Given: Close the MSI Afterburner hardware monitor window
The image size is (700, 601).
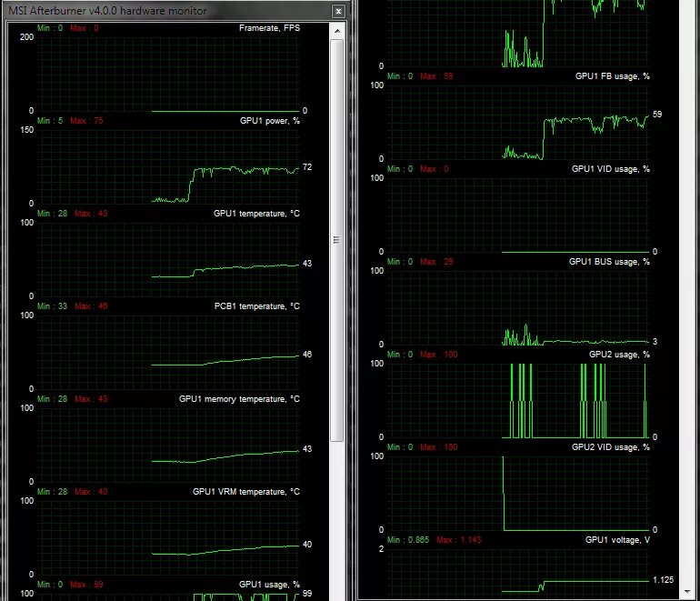Looking at the screenshot, I should point(338,11).
